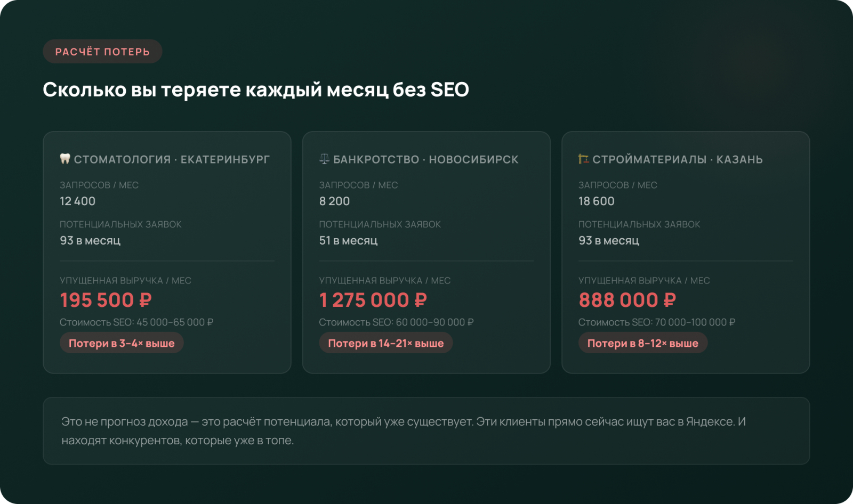Select the Потери в 14–21× выше badge
Screen dimensions: 853x504
pyautogui.click(x=385, y=343)
